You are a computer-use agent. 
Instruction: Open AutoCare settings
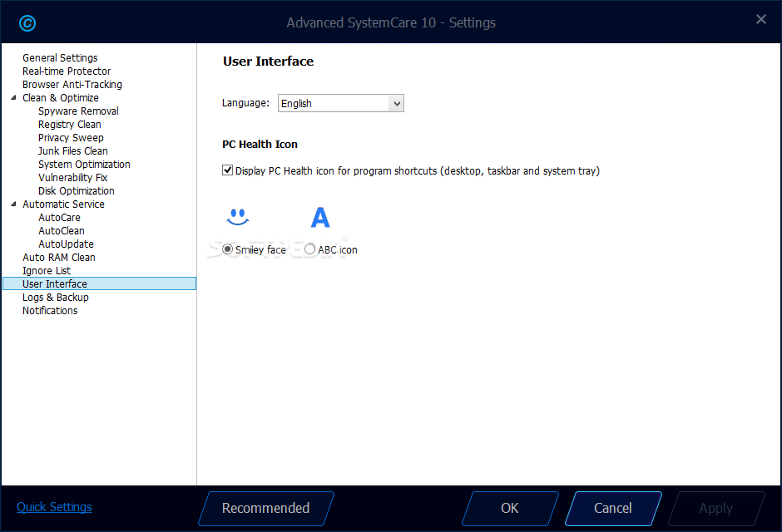(x=59, y=218)
